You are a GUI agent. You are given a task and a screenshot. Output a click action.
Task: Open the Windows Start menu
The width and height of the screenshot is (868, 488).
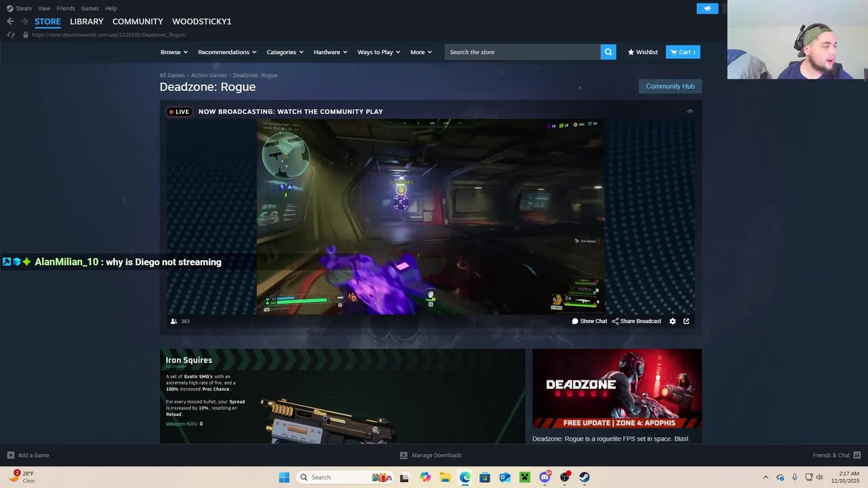pyautogui.click(x=284, y=477)
